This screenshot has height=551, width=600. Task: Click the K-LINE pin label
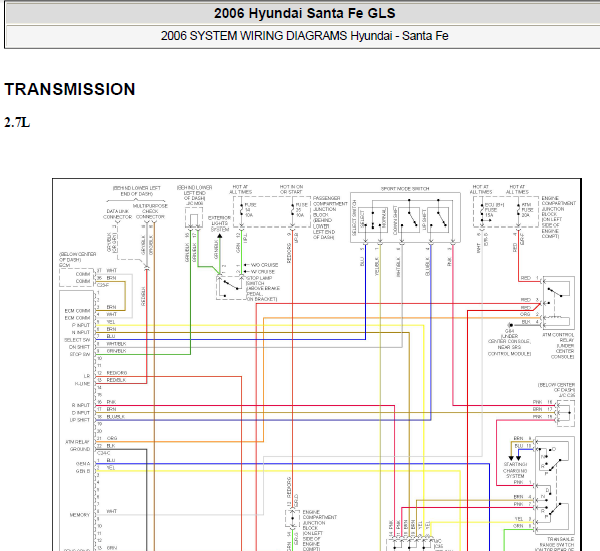[82, 384]
